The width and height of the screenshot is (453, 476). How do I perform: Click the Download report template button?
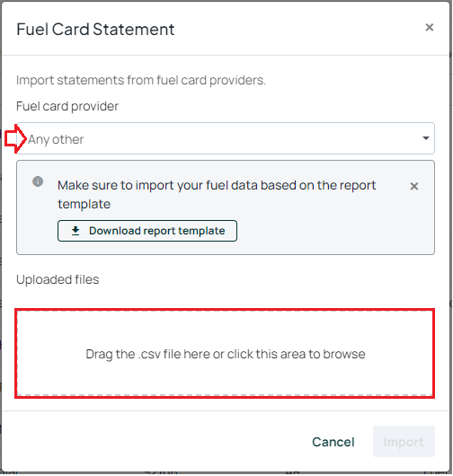click(147, 231)
